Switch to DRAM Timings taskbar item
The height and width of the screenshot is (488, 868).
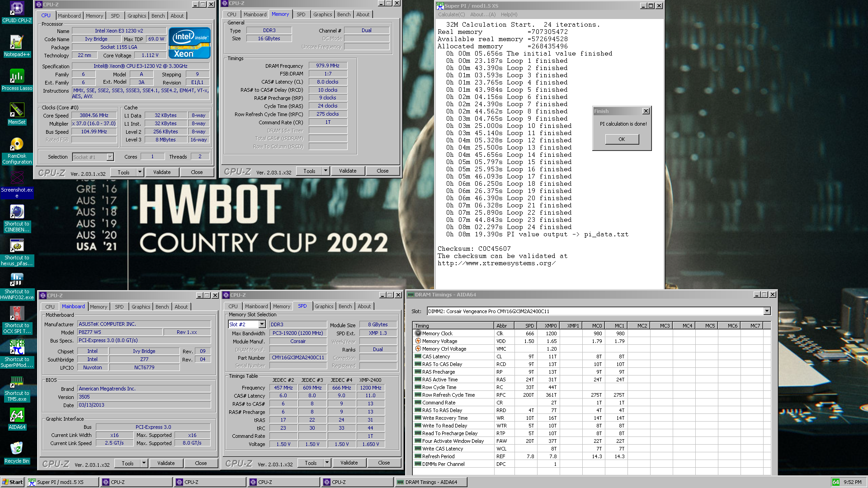pos(430,482)
